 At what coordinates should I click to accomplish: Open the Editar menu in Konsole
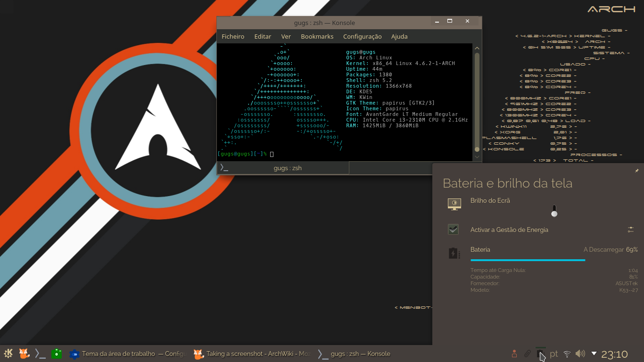point(263,36)
